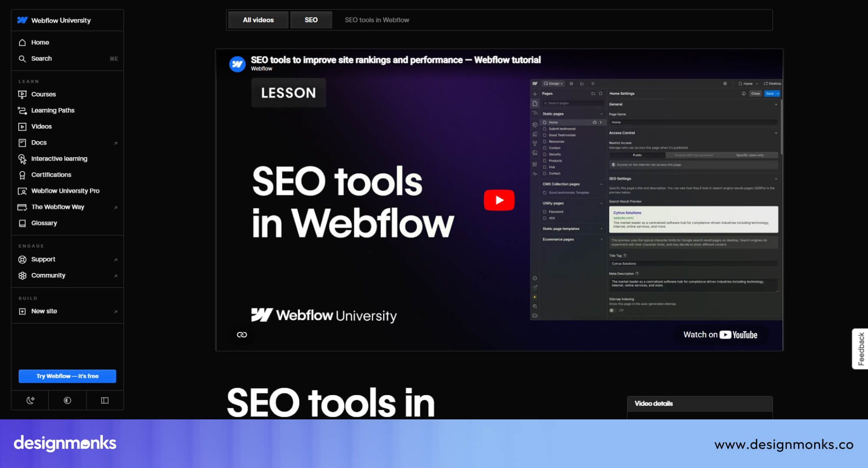Click the ENGAGE section label
The image size is (868, 468).
coord(31,246)
